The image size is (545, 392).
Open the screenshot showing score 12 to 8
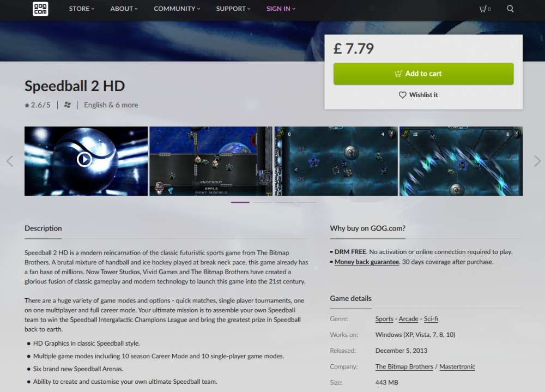pos(461,161)
